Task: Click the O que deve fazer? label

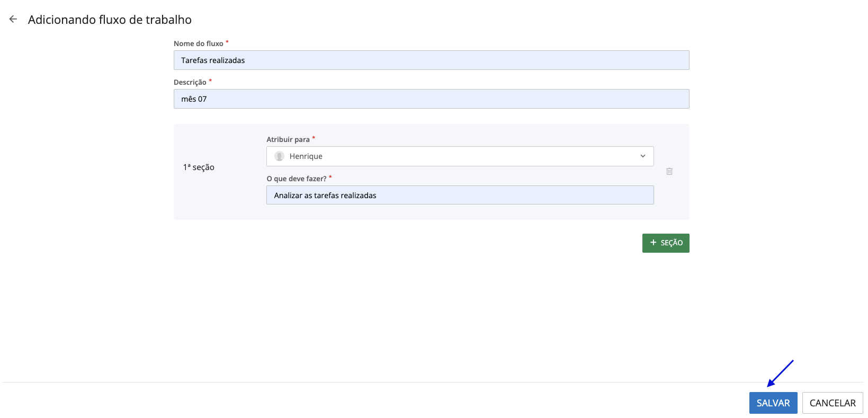Action: [297, 179]
